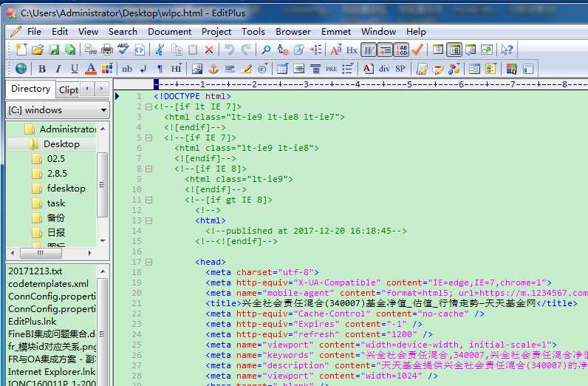This screenshot has height=386, width=588.
Task: Insert non-breaking space (nb) icon
Action: click(127, 69)
